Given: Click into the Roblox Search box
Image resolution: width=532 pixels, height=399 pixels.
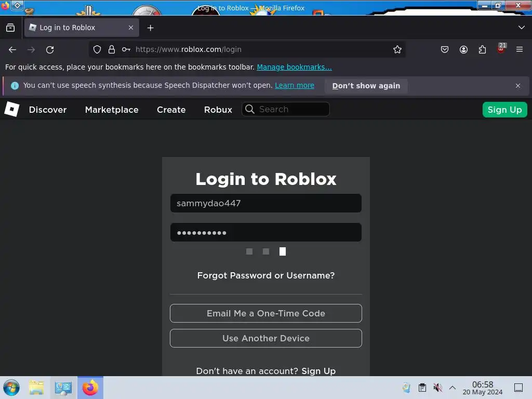Looking at the screenshot, I should click(285, 109).
